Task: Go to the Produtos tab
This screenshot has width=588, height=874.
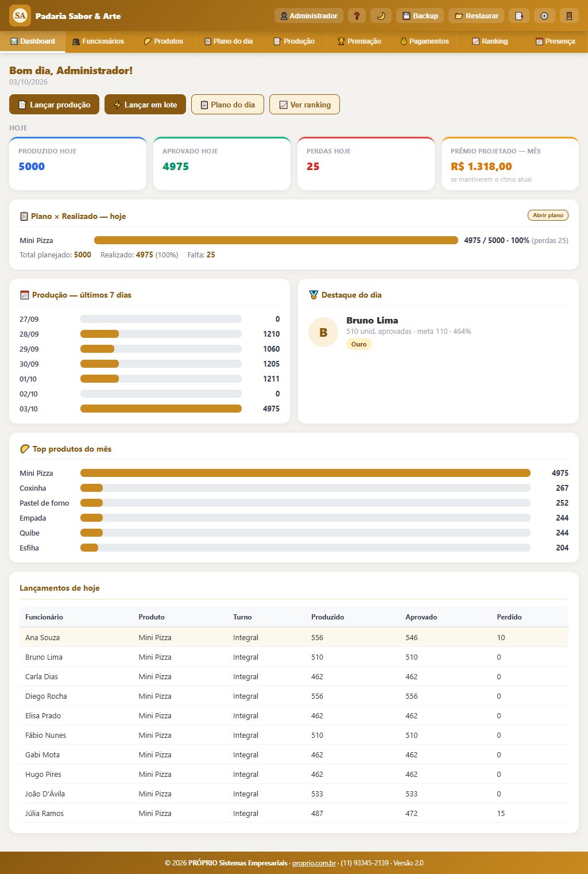Action: [x=164, y=41]
